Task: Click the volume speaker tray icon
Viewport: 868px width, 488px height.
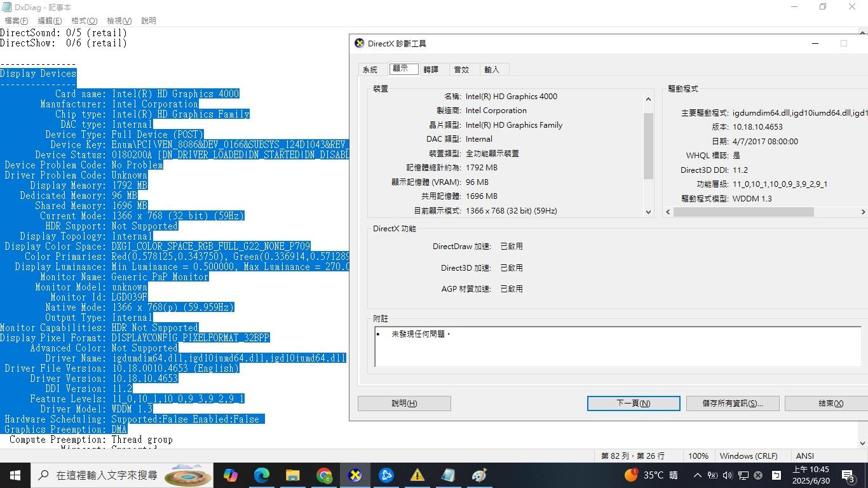Action: [728, 475]
